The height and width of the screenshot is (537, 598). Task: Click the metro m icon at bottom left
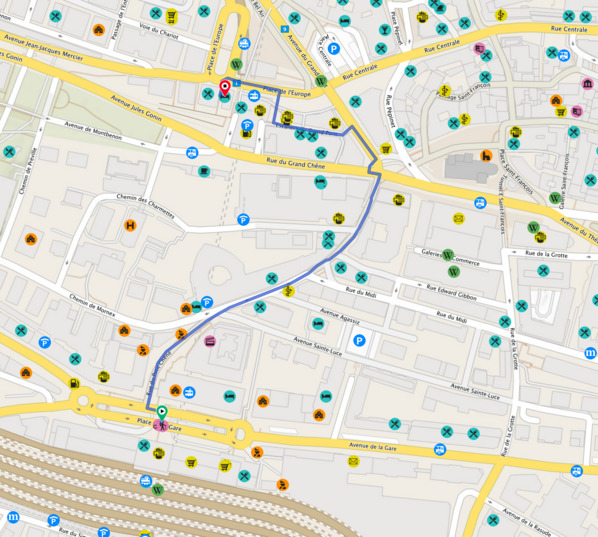click(13, 517)
